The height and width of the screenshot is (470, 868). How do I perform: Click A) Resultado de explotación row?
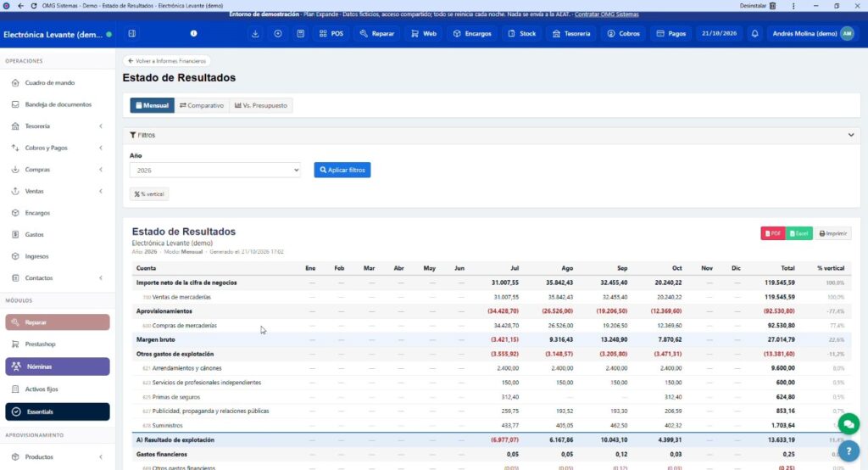point(492,440)
